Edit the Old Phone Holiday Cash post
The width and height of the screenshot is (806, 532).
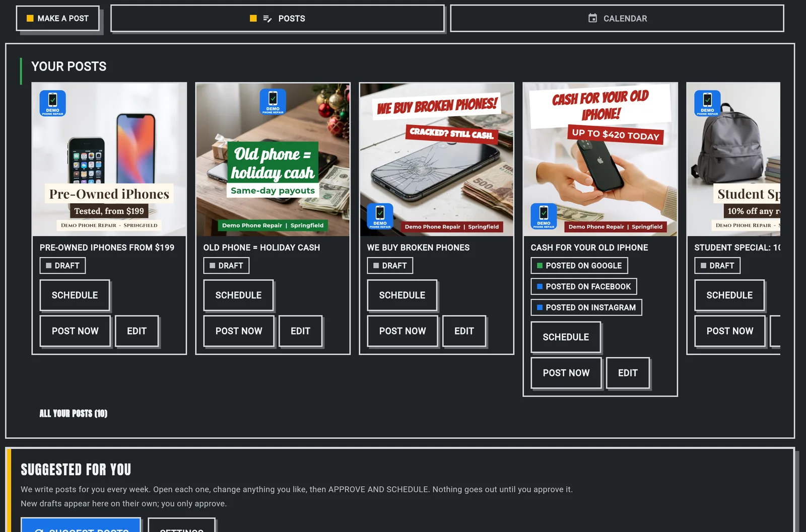coord(301,331)
